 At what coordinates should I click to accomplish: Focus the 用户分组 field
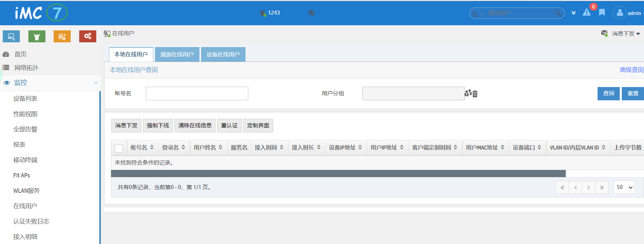(413, 94)
